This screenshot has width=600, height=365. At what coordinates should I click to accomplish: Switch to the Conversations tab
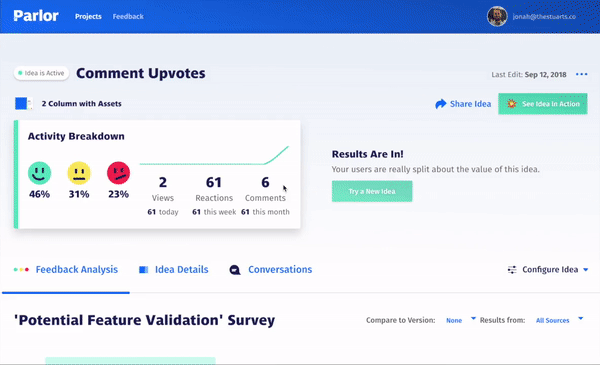[x=271, y=270]
